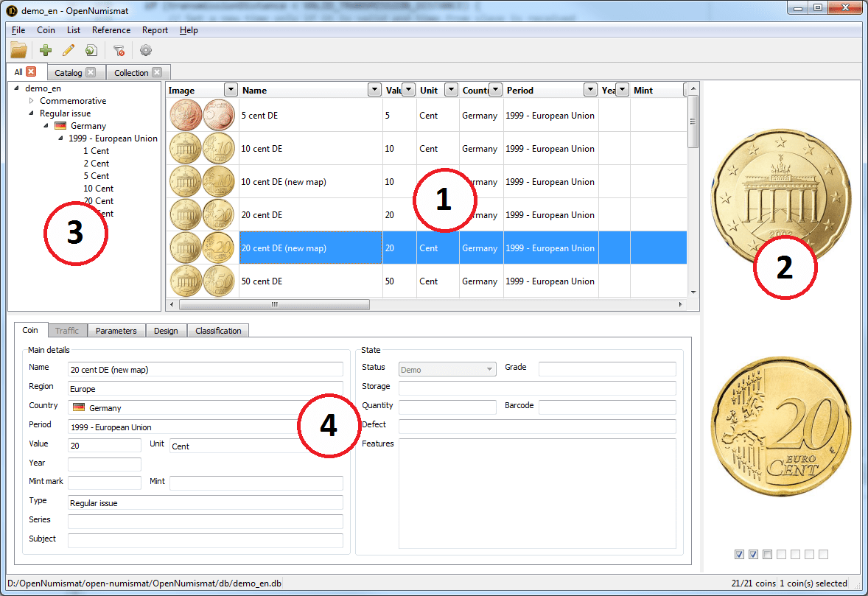Toggle the first checked image checkbox

tap(739, 555)
